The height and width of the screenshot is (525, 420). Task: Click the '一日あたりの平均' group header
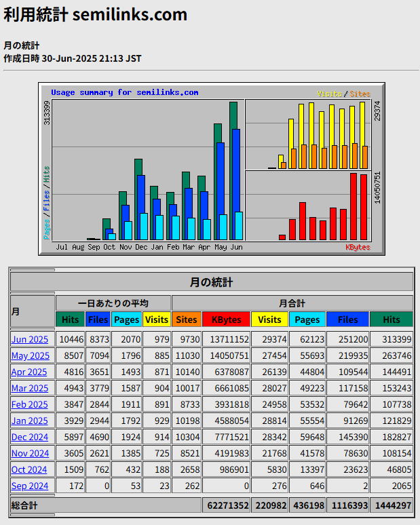113,303
